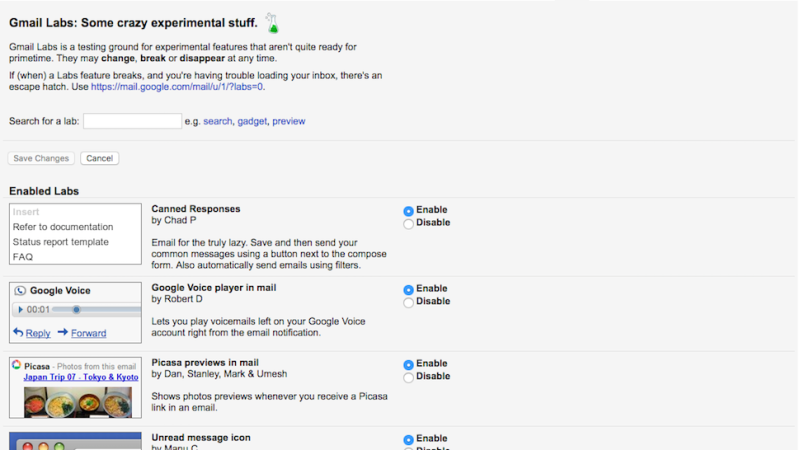Click the 'gadget' example link
This screenshot has height=450, width=800.
pos(252,121)
